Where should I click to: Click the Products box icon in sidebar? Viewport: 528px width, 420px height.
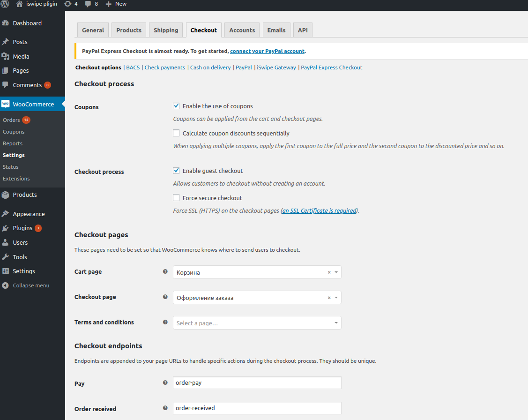(x=6, y=195)
